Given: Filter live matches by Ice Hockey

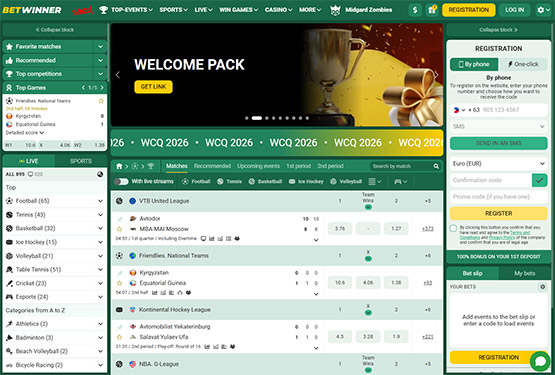Looking at the screenshot, I should pos(306,181).
